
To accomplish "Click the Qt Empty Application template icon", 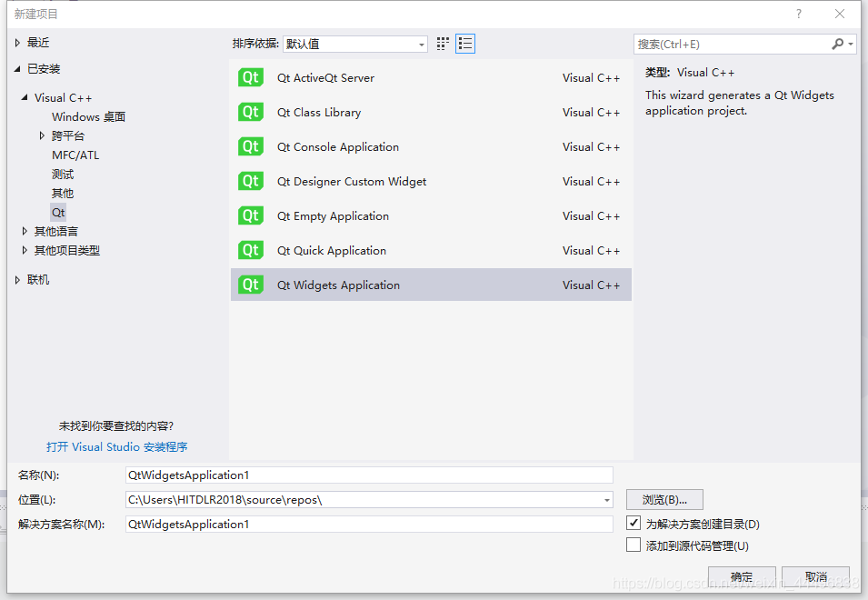I will (250, 215).
